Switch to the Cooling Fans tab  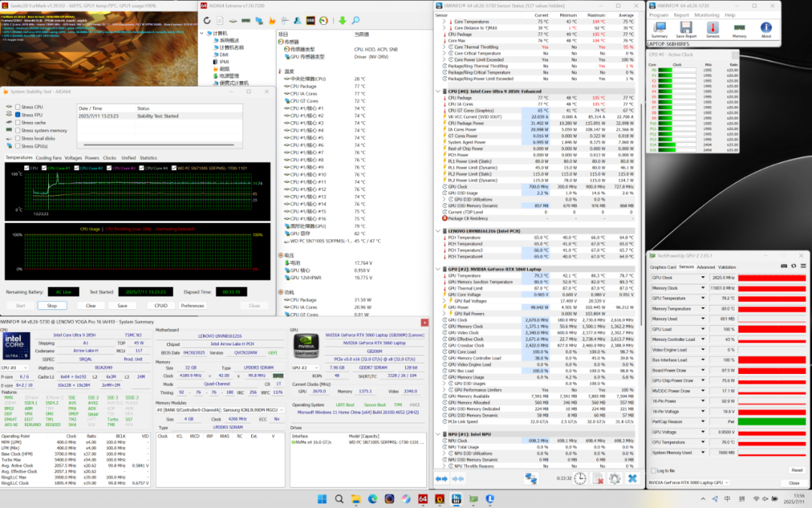coord(48,158)
